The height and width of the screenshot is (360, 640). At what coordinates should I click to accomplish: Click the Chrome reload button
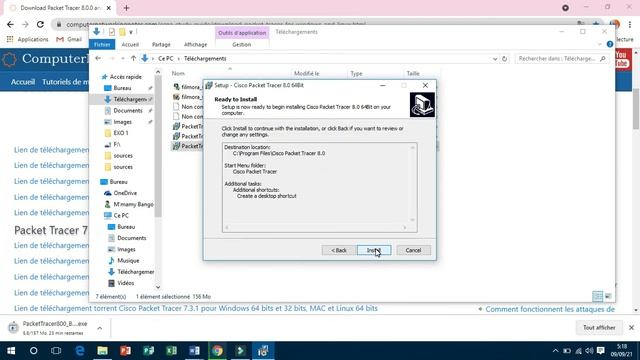click(x=40, y=24)
